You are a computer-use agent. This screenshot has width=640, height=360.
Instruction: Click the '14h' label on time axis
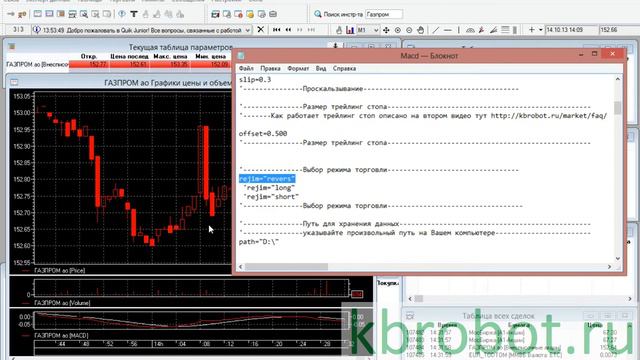coord(158,344)
